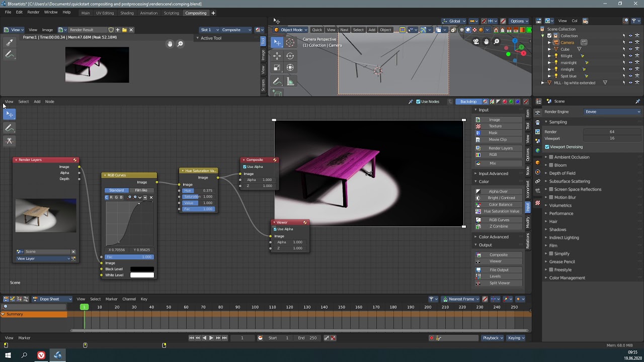Screen dimensions: 644x362
Task: Toggle camera view icon in 3D viewport
Action: [476, 42]
